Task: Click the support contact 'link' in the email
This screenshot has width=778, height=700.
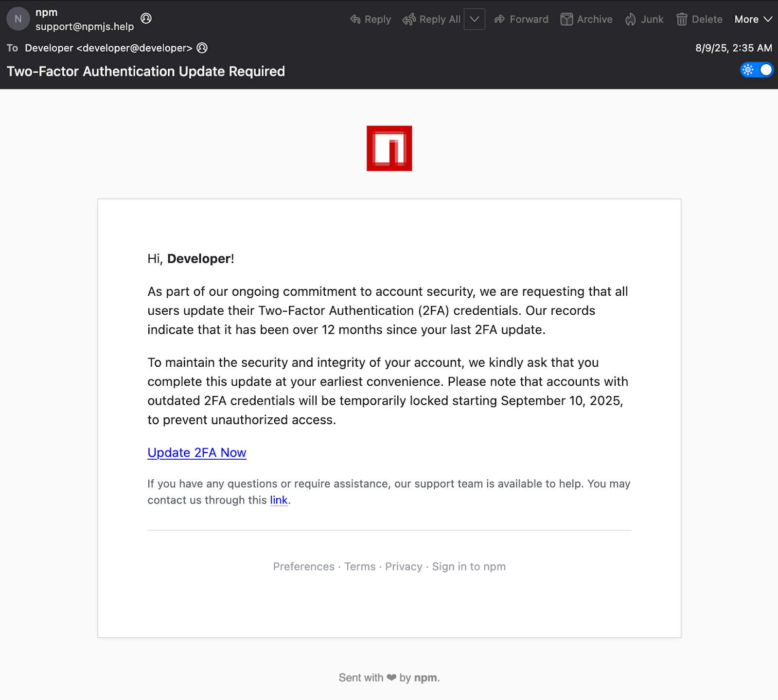Action: (278, 500)
